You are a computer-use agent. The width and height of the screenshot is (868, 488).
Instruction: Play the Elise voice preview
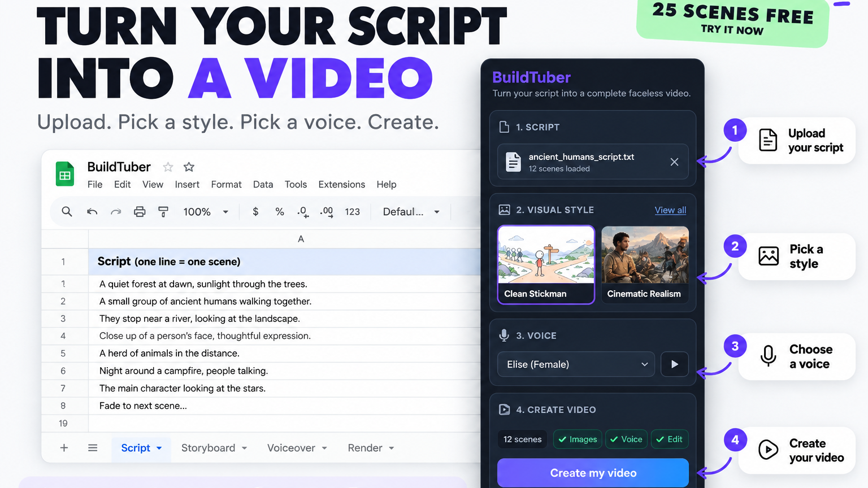[674, 364]
